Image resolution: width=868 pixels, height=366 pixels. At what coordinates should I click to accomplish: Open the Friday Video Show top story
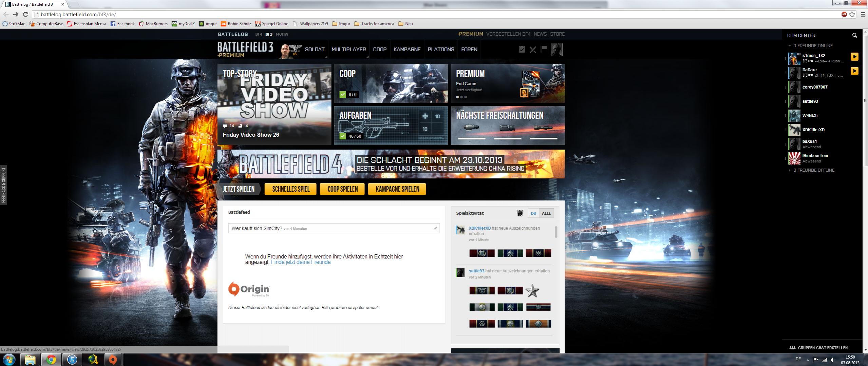click(x=274, y=104)
